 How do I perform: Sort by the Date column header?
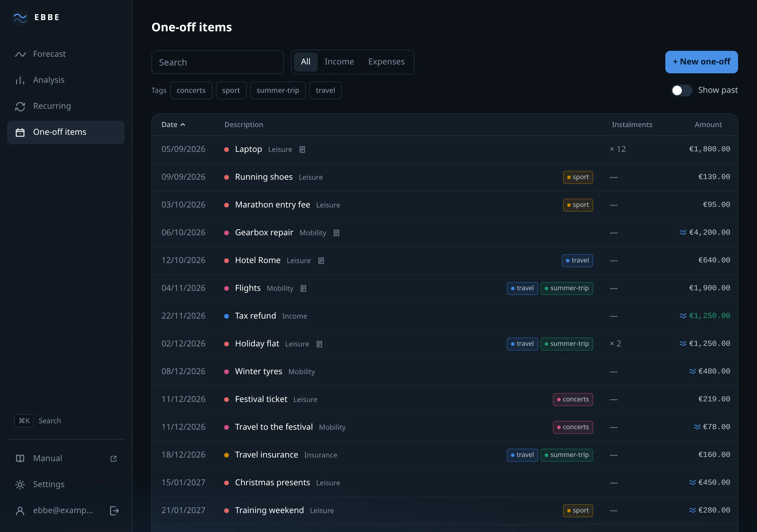coord(173,125)
